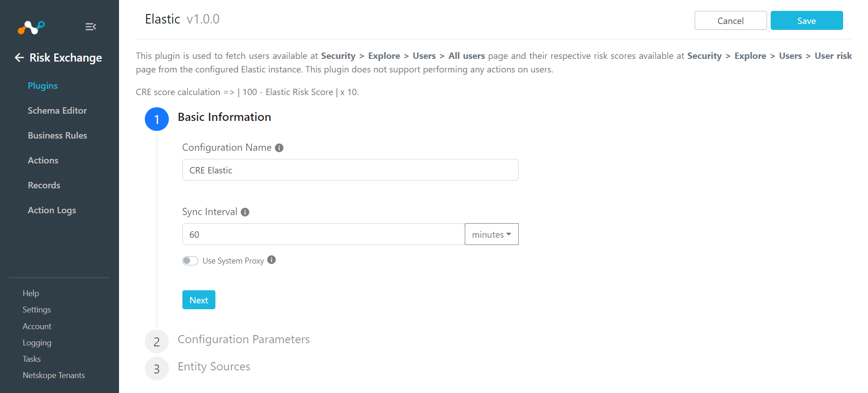Screen dimensions: 868x393
Task: Click the back arrow beside Risk Exchange
Action: pyautogui.click(x=19, y=58)
